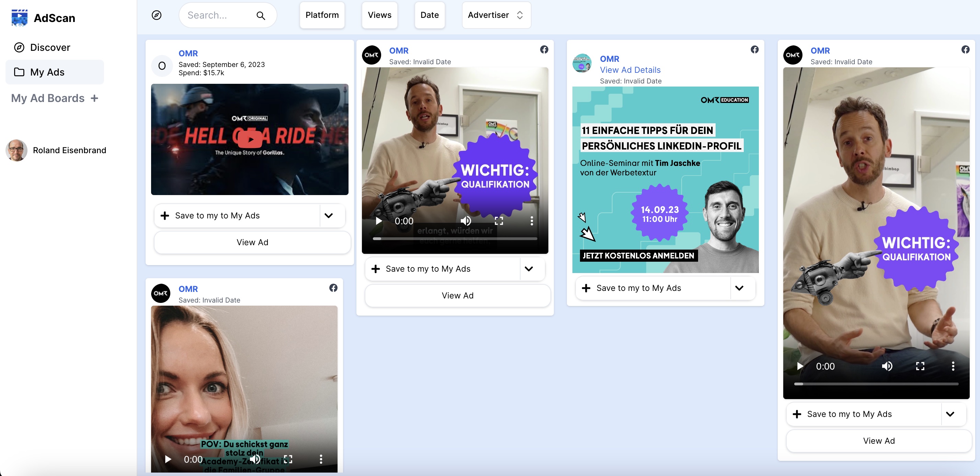980x476 pixels.
Task: Click the AdScan logo icon
Action: [19, 18]
